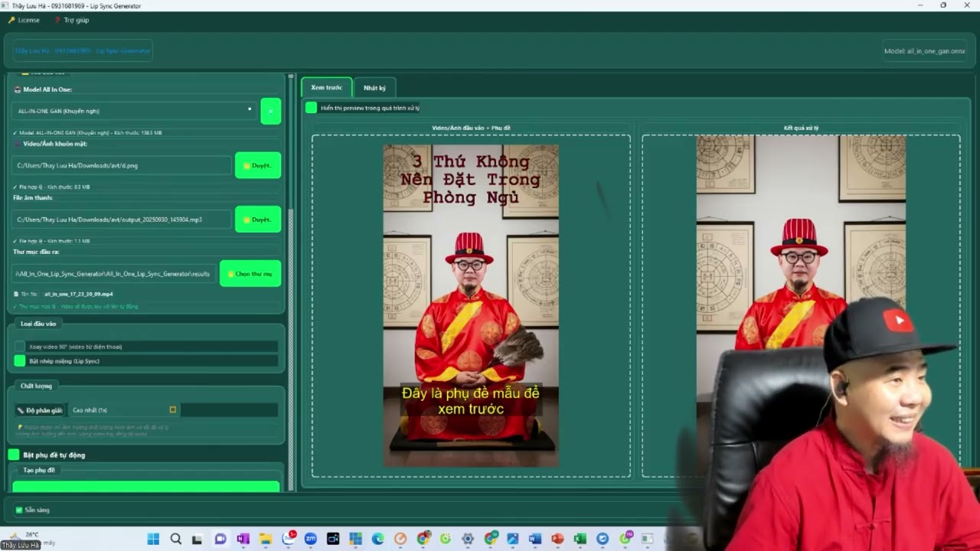This screenshot has height=551, width=980.
Task: Toggle Bật phụ đề tự động checkbox
Action: click(x=14, y=455)
